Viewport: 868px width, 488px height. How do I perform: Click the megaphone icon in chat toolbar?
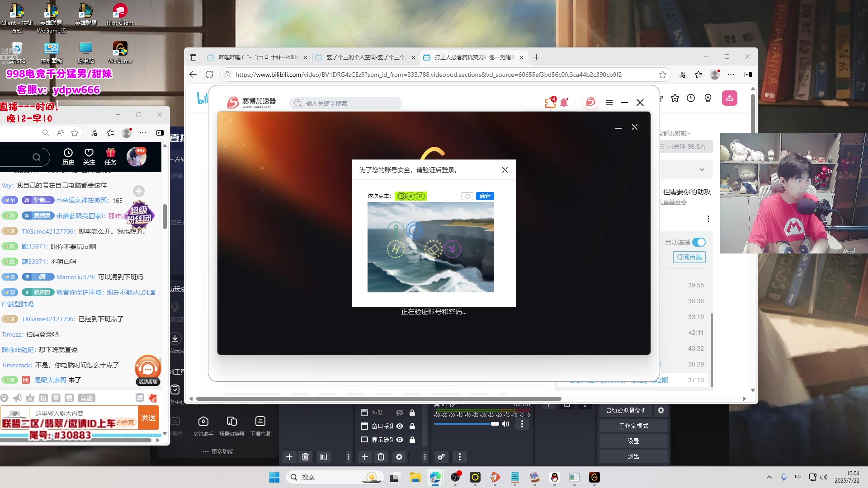coord(17,398)
